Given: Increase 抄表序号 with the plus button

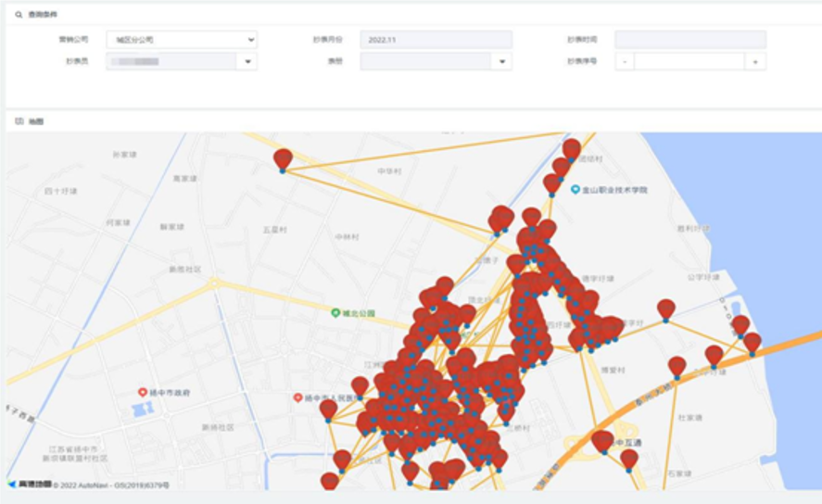Looking at the screenshot, I should (756, 61).
